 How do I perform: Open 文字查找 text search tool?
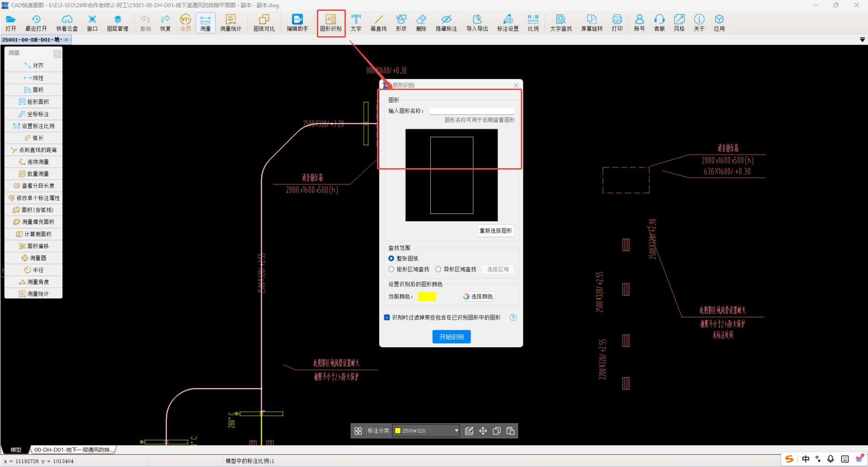pos(561,23)
